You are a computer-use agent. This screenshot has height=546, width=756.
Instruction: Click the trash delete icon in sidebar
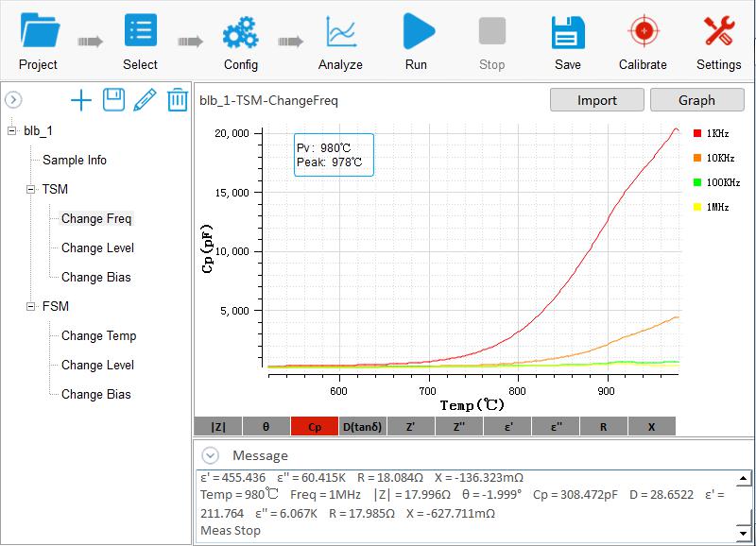click(178, 100)
